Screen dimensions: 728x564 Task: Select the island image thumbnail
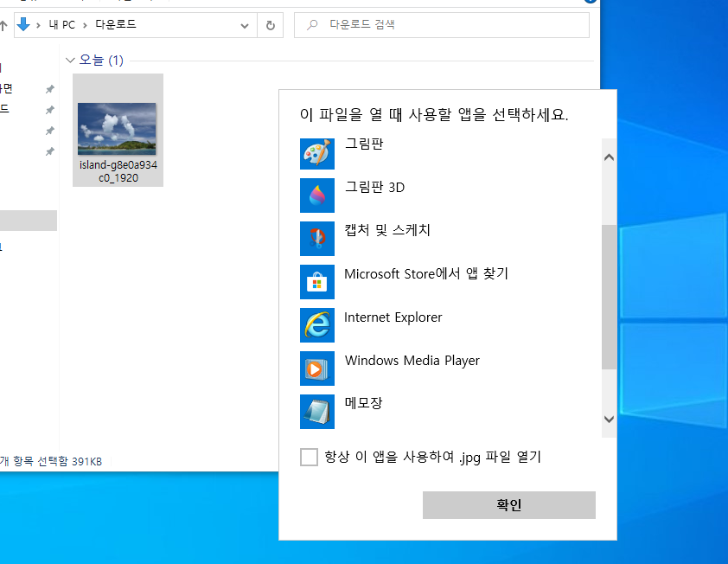click(117, 129)
